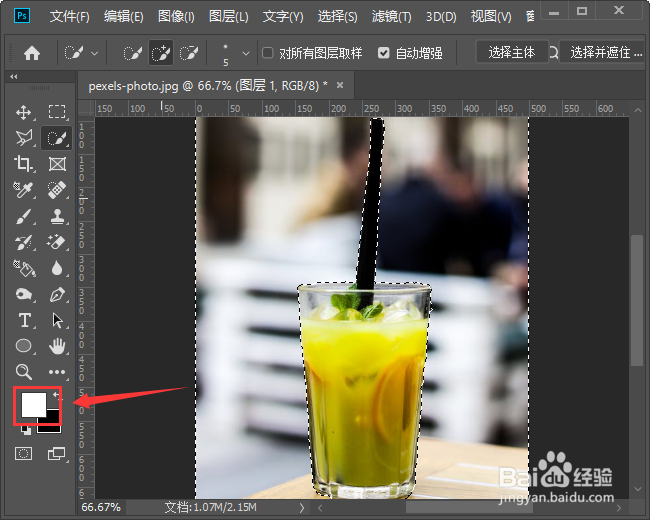650x520 pixels.
Task: Click the 选择主体 button
Action: [512, 52]
